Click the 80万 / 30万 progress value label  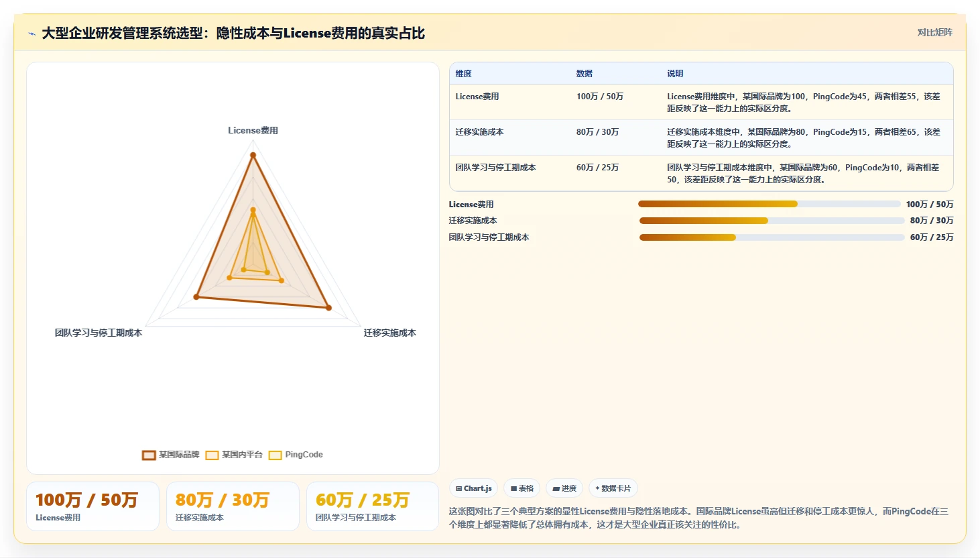(x=932, y=221)
